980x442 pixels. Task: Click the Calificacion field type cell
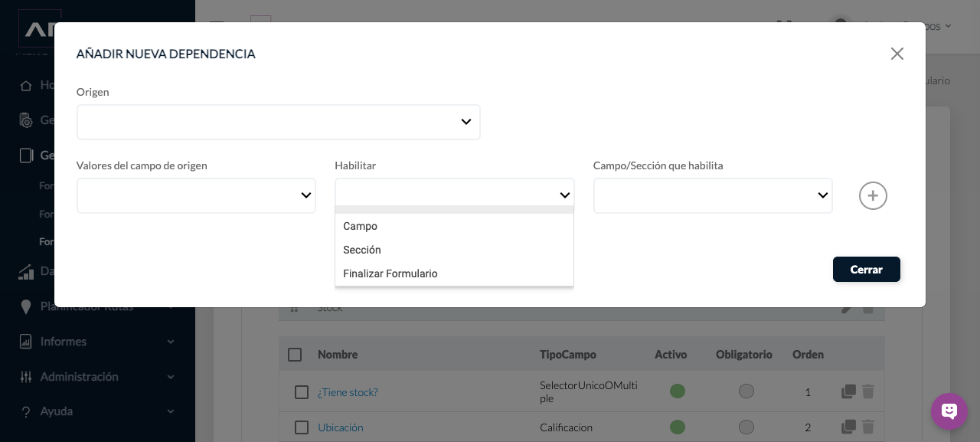(x=566, y=427)
